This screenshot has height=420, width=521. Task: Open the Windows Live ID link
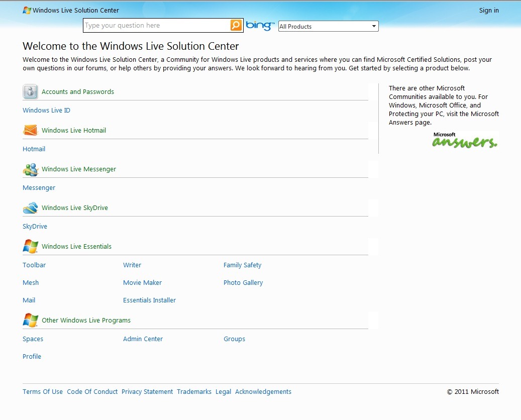[46, 111]
